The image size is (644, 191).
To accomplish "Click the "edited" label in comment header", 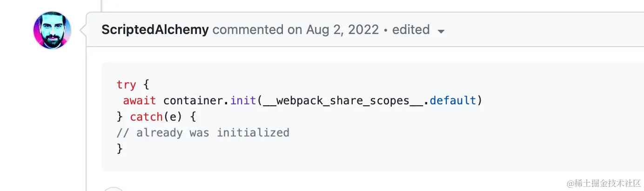I will click(x=411, y=30).
